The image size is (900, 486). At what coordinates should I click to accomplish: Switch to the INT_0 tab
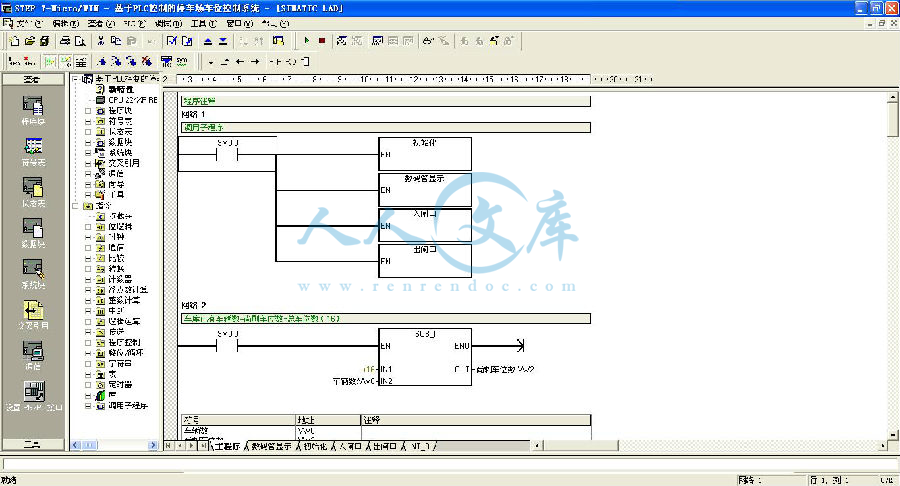(x=420, y=446)
